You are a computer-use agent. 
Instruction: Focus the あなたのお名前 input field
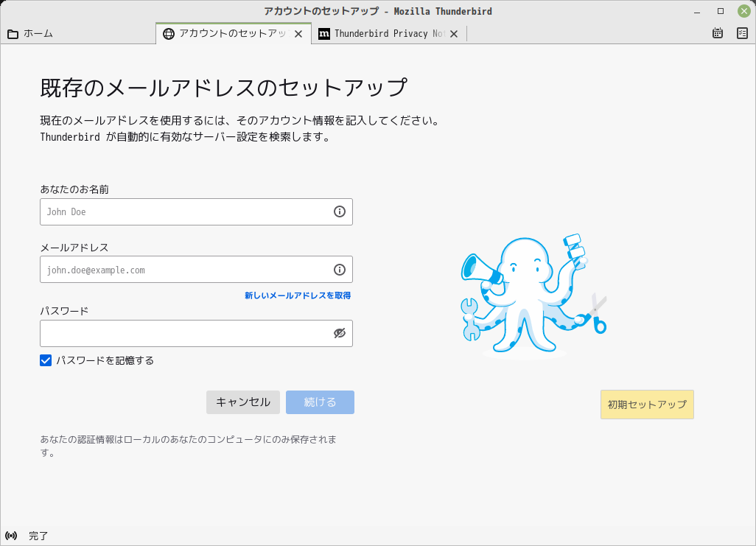[196, 211]
